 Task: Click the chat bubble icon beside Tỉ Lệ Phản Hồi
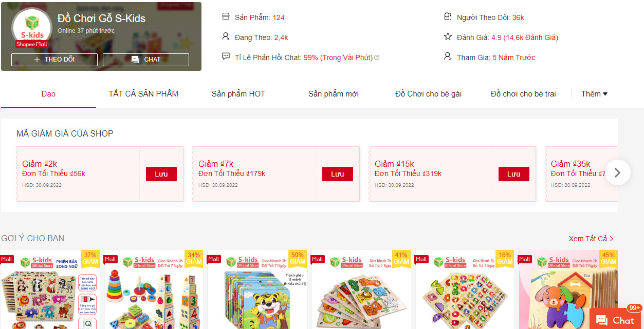pos(226,56)
